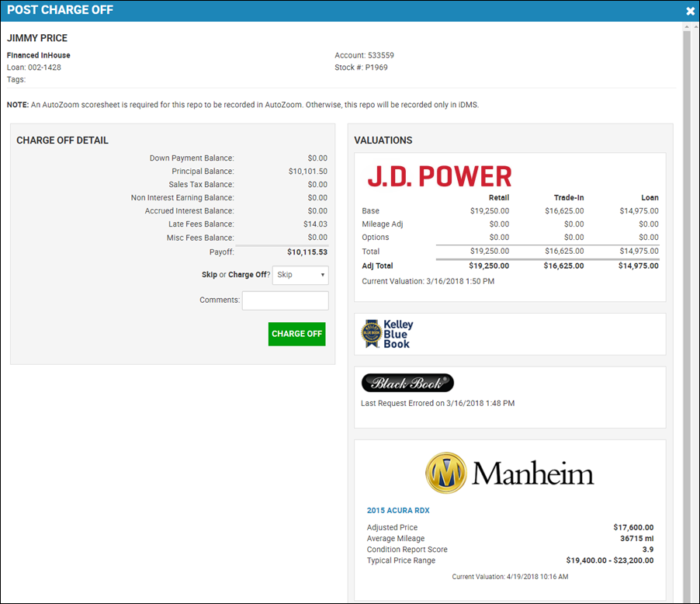This screenshot has width=700, height=604.
Task: Click the J.D. POWER logo
Action: click(439, 176)
